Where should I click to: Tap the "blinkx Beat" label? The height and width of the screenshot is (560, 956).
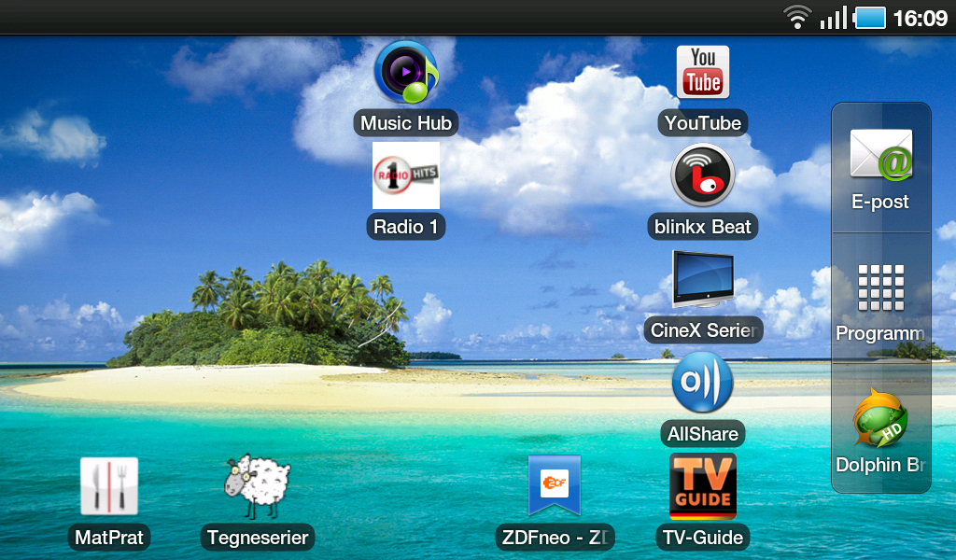click(703, 227)
